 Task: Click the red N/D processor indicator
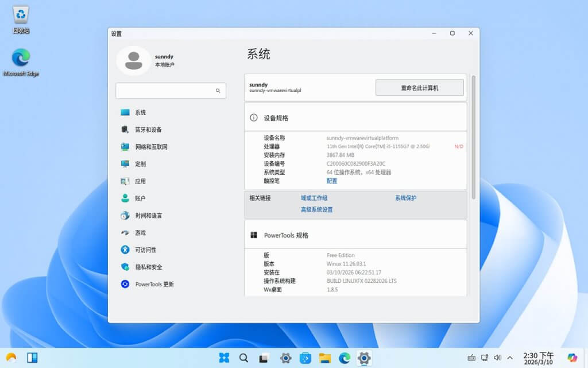459,147
